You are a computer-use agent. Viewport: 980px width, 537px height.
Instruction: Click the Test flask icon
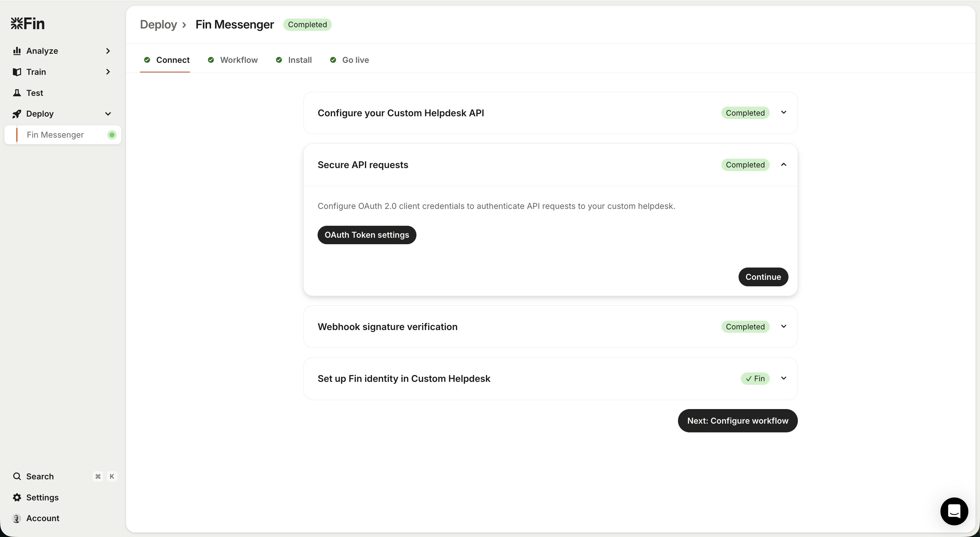(x=17, y=93)
